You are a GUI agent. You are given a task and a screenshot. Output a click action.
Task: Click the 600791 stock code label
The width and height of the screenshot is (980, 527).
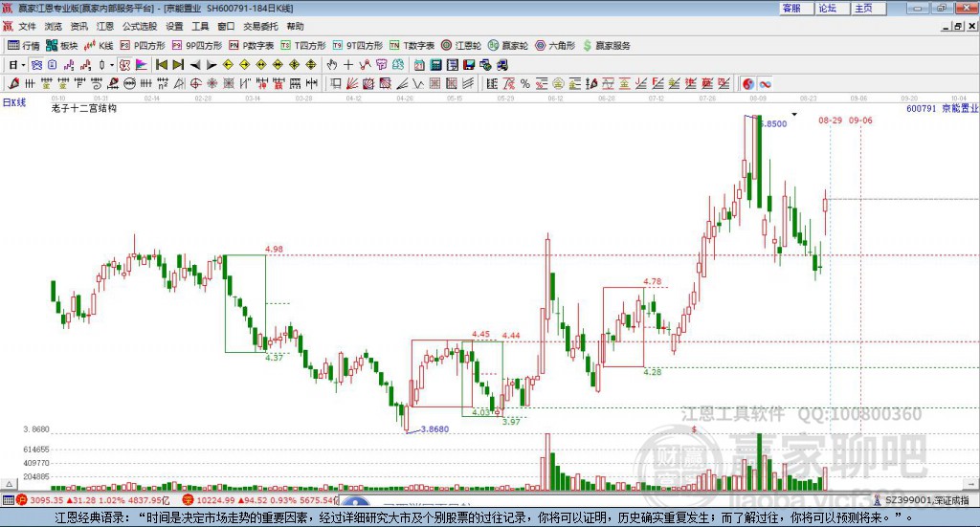pyautogui.click(x=922, y=109)
